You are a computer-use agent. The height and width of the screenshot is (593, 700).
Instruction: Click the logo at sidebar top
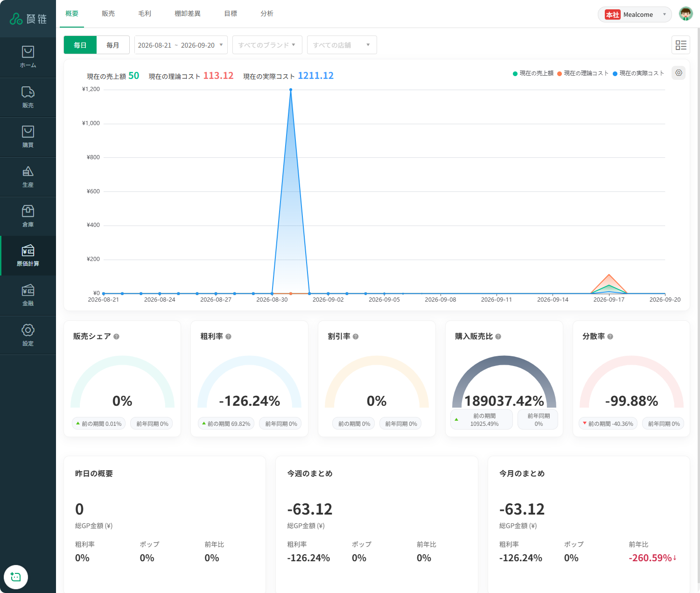click(28, 19)
